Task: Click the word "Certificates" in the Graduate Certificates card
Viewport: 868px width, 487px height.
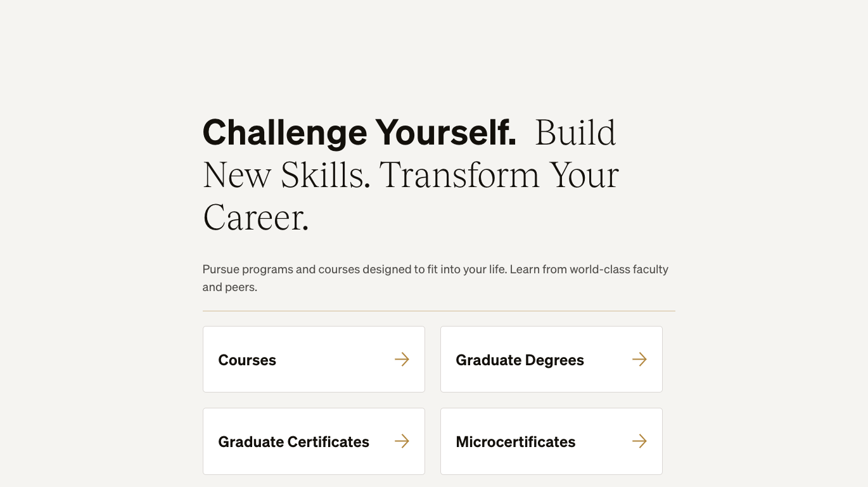Action: (x=328, y=442)
